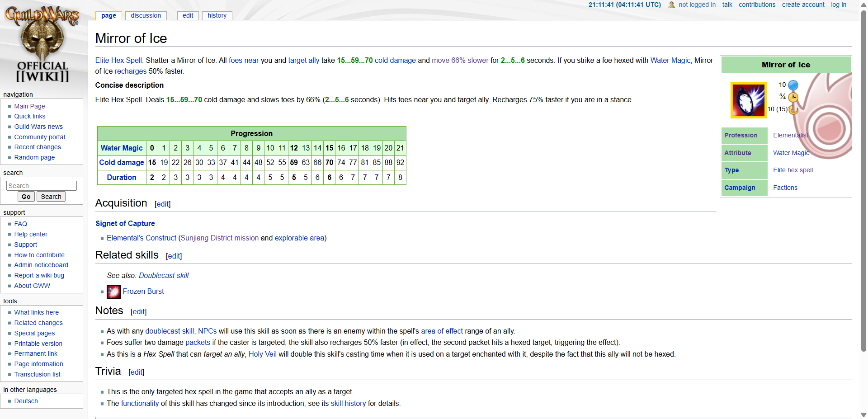Open Quick links in sidebar
This screenshot has width=868, height=419.
point(30,117)
